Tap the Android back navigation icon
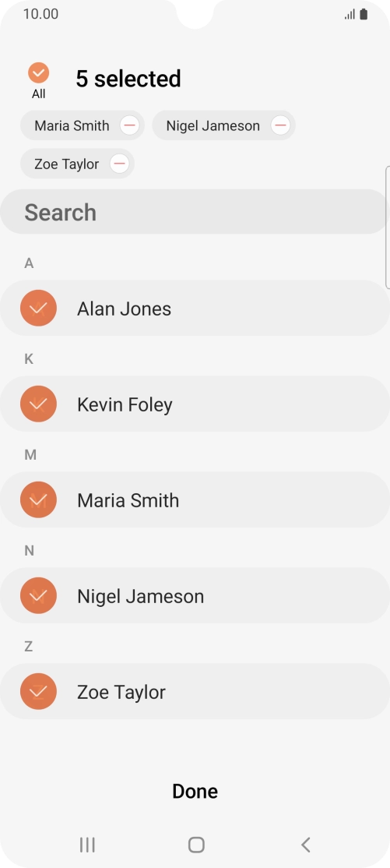The image size is (390, 868). tap(305, 845)
